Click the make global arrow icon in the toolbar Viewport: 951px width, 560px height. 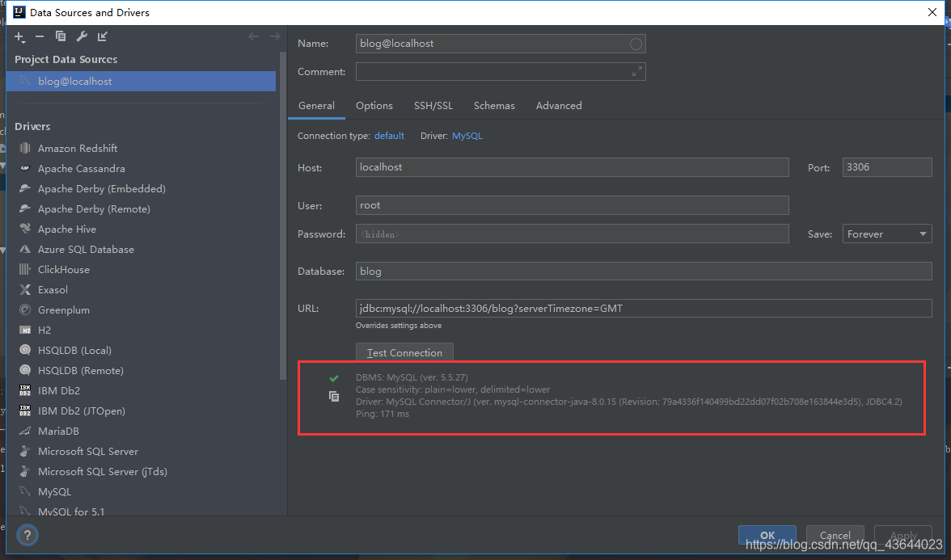coord(103,36)
